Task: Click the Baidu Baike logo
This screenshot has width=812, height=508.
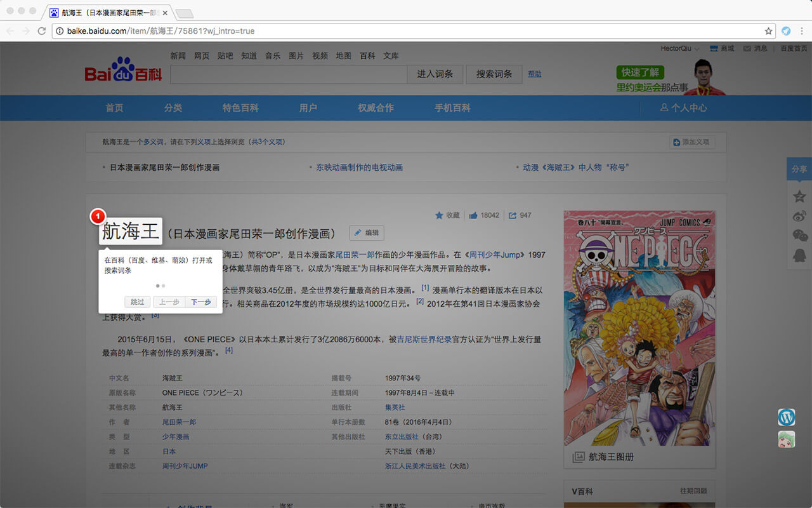Action: coord(123,69)
